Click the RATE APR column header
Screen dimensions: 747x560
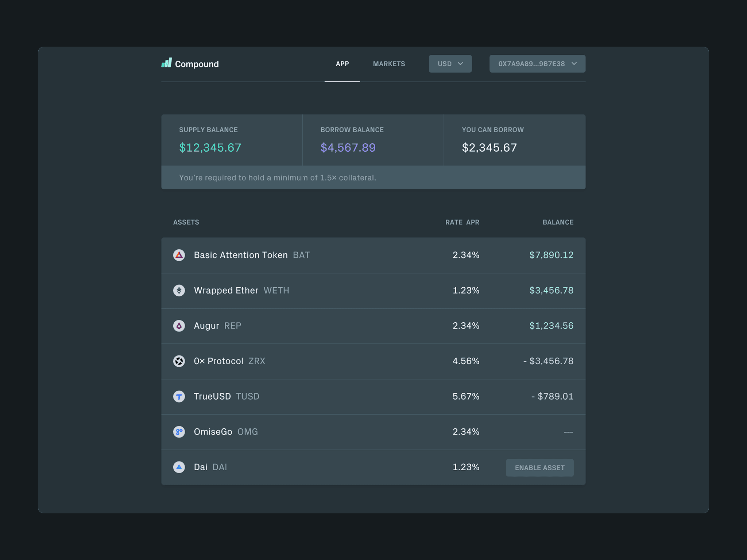[462, 222]
